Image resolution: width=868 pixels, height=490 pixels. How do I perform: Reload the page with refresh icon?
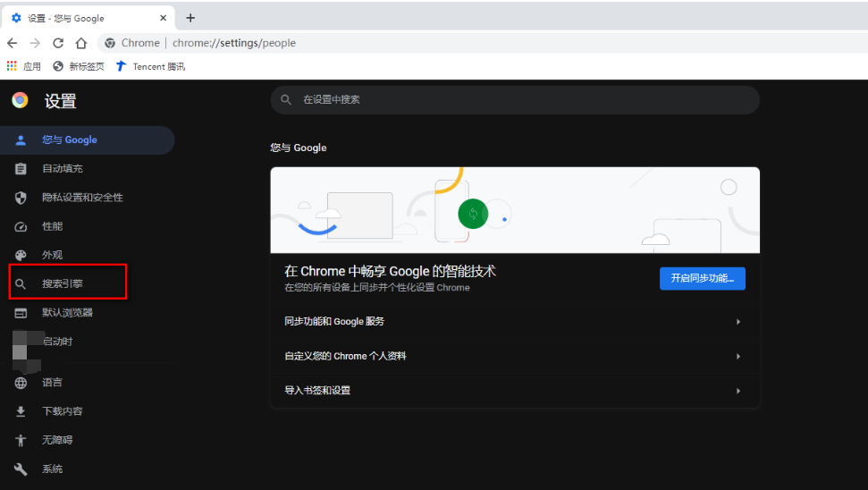coord(58,43)
